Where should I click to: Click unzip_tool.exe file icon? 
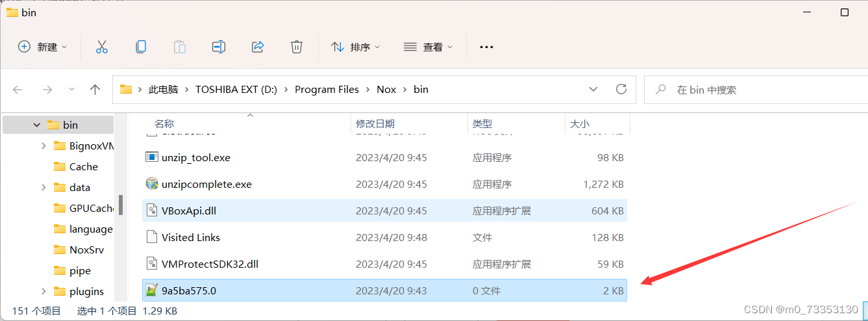coord(152,157)
